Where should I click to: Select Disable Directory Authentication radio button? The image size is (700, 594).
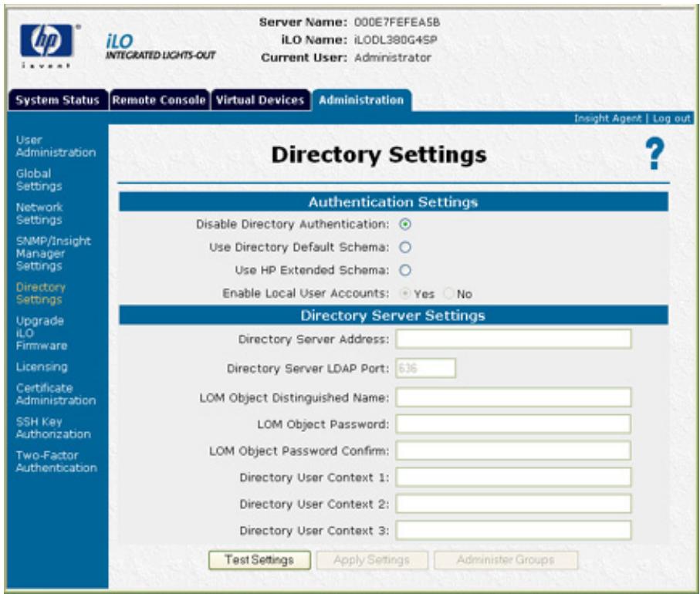click(x=405, y=224)
